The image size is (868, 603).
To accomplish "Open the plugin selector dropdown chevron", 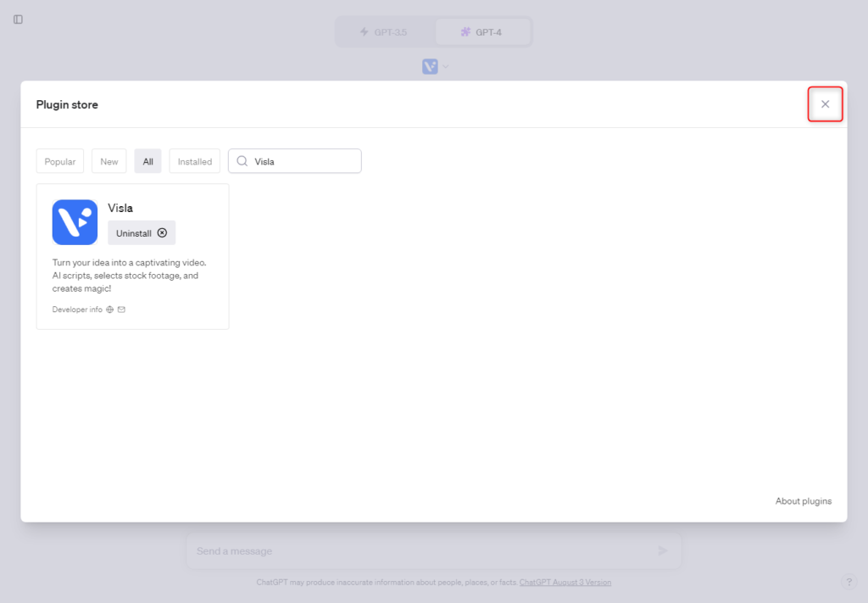I will coord(444,66).
